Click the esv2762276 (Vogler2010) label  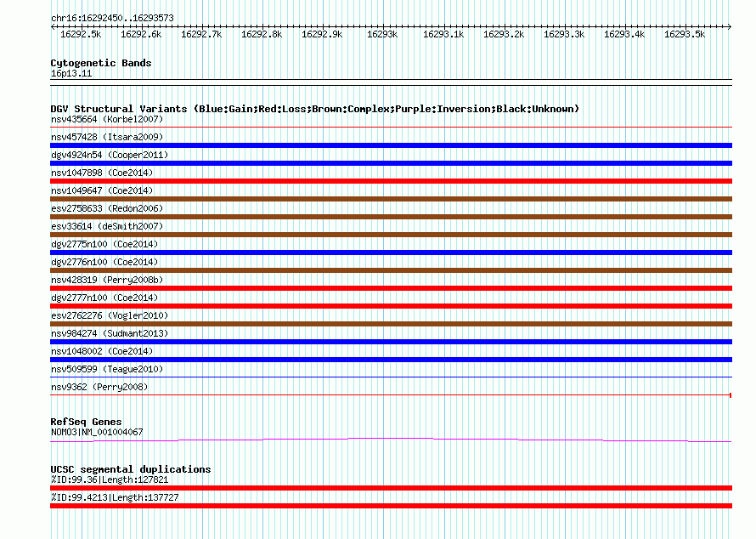click(x=110, y=315)
